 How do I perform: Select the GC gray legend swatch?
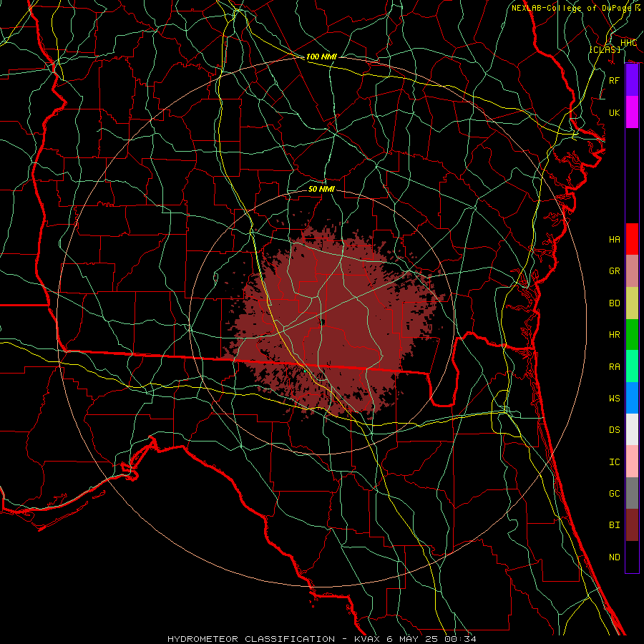(632, 493)
